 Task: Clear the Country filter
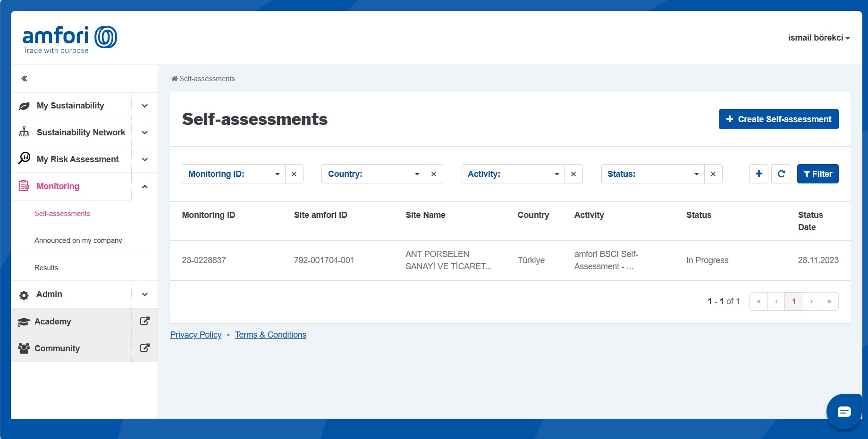click(x=434, y=174)
